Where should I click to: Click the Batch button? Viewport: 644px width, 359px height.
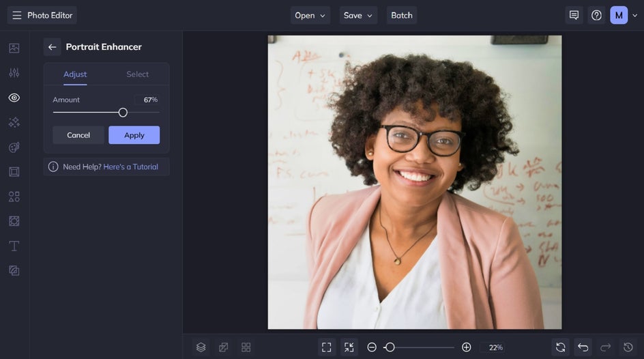click(402, 15)
